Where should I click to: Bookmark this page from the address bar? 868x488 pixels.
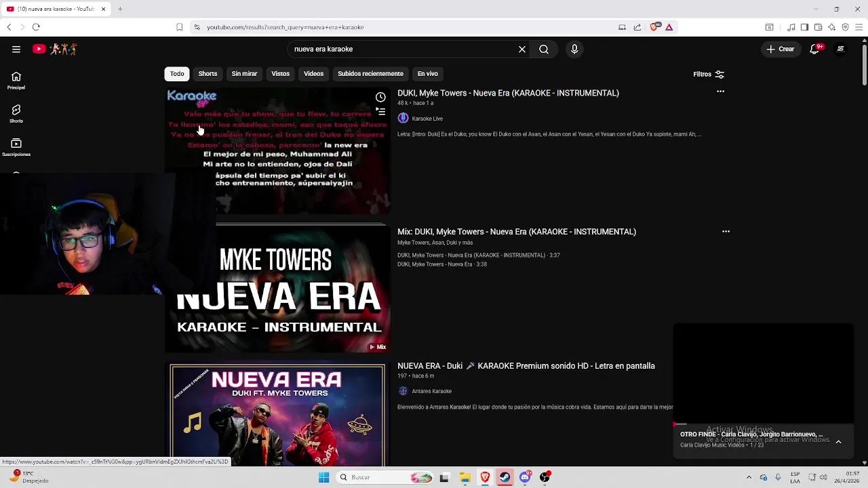point(179,27)
